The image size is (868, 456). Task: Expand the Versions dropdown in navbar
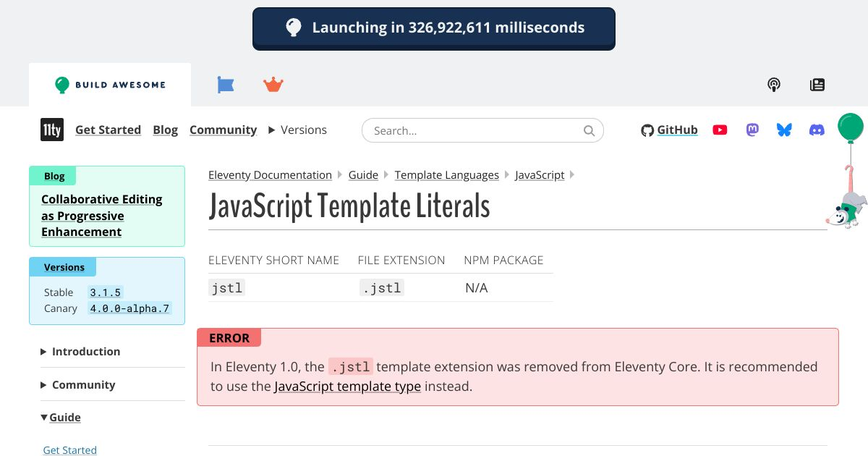coord(297,130)
